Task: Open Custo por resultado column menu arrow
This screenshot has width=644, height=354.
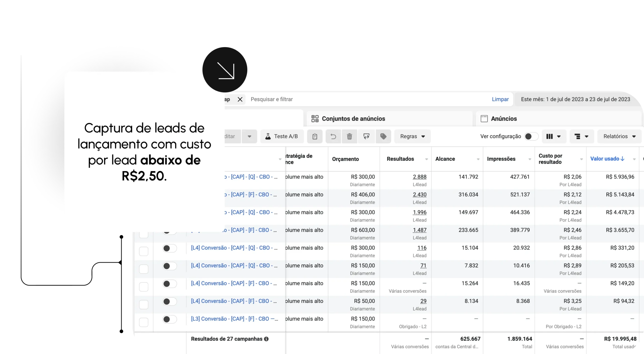Action: tap(581, 159)
